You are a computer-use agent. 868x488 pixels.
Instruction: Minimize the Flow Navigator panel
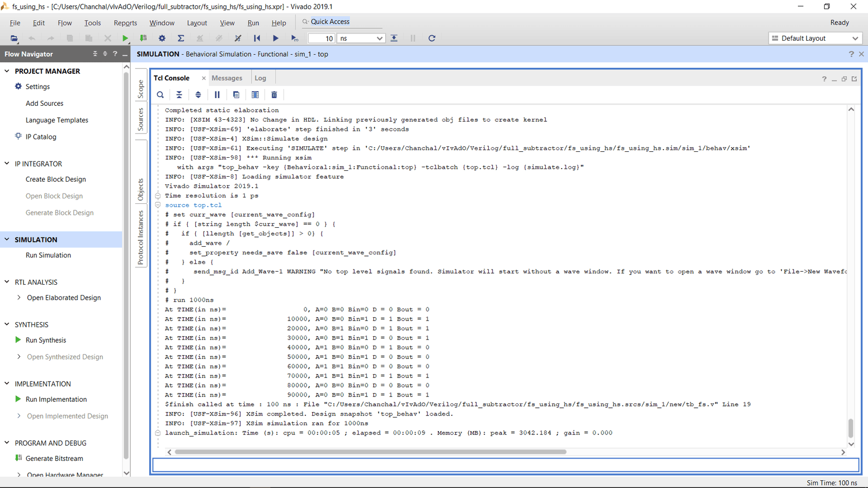pyautogui.click(x=125, y=54)
